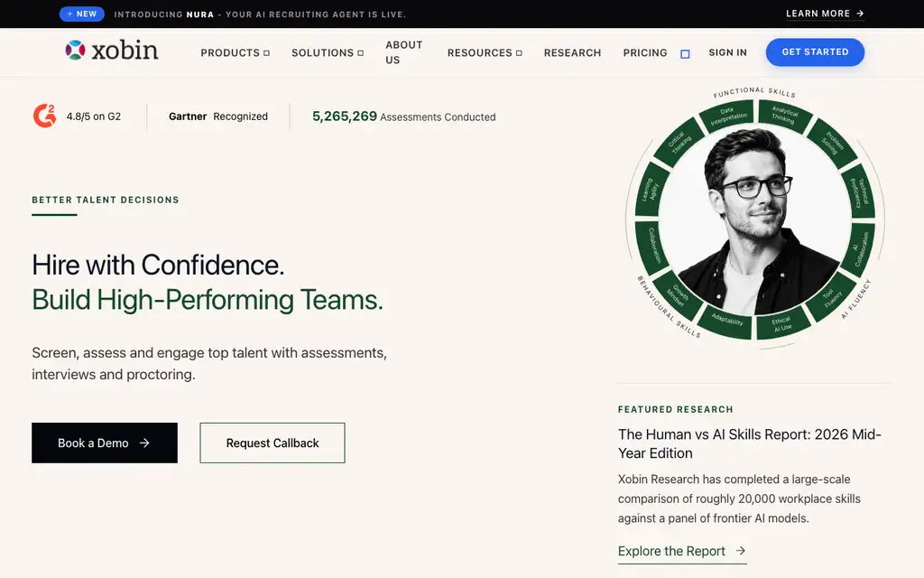Click the 'FEATURED RESEARCH' label
Screen dimensions: 924x578
(x=675, y=409)
